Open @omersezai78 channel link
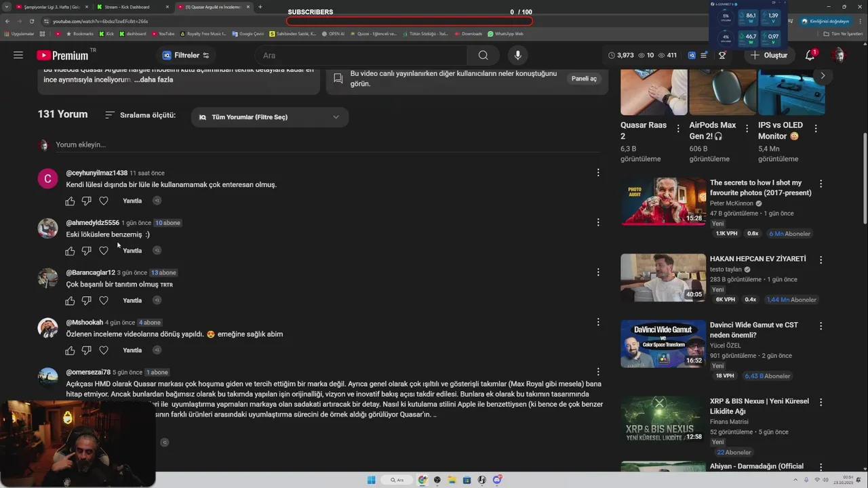The width and height of the screenshot is (868, 488). pos(88,372)
